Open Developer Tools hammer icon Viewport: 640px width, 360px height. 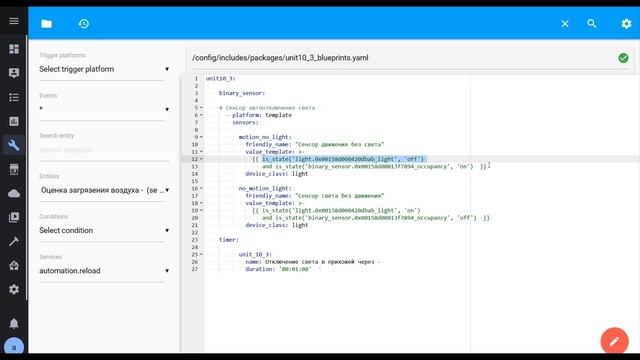tap(14, 241)
